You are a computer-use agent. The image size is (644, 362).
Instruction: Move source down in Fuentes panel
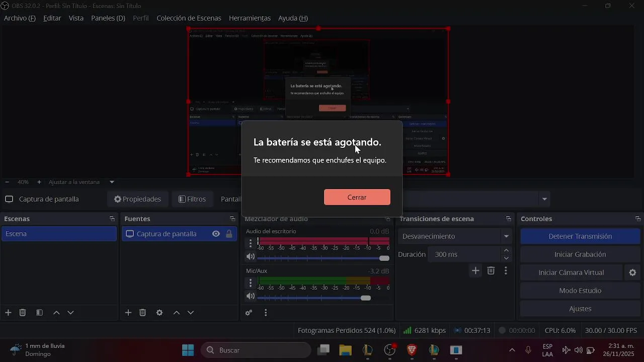pyautogui.click(x=191, y=313)
